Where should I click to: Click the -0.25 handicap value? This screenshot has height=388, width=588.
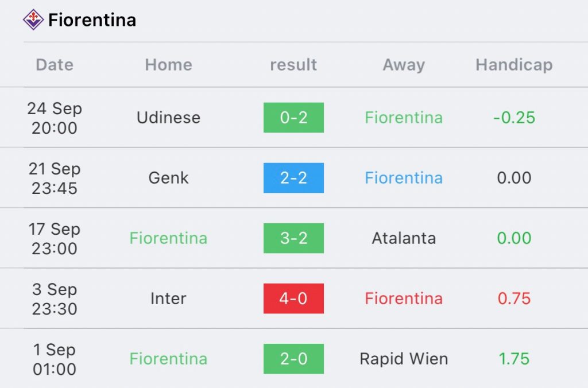click(514, 118)
